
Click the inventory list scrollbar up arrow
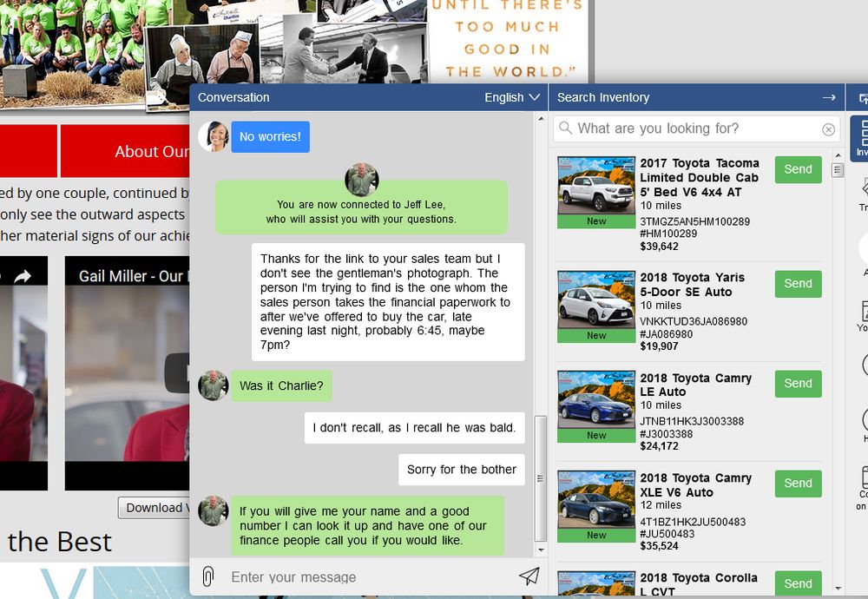click(838, 155)
